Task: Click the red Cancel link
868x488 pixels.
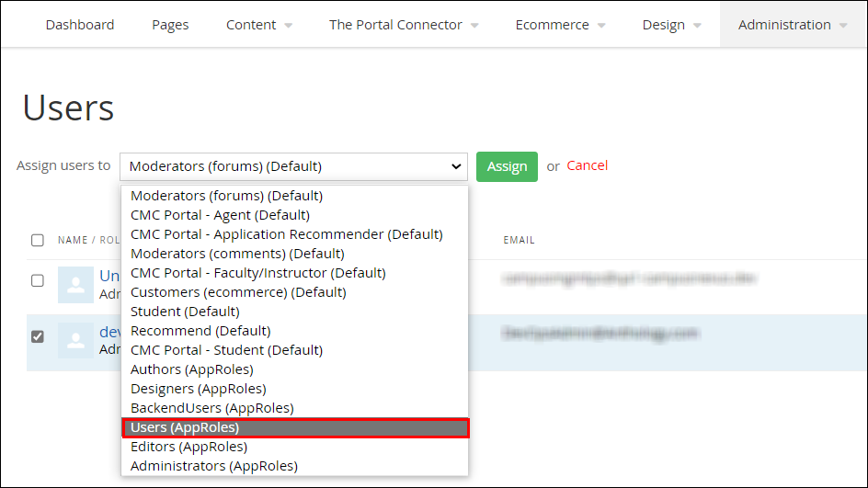Action: [587, 165]
